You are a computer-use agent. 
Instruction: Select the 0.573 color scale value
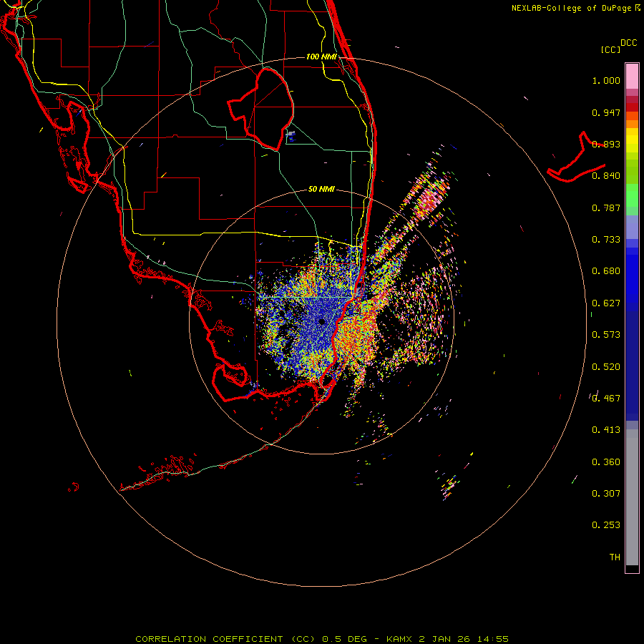coord(606,335)
